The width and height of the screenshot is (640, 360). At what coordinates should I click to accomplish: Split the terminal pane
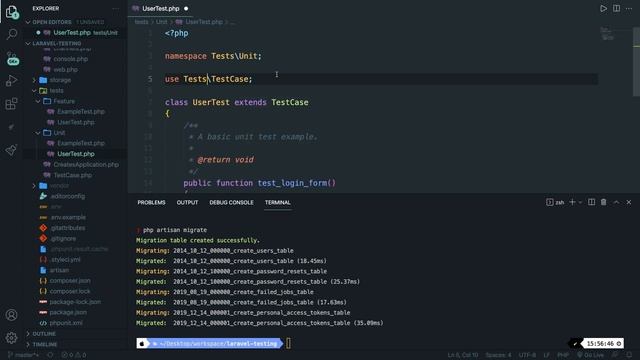(591, 202)
